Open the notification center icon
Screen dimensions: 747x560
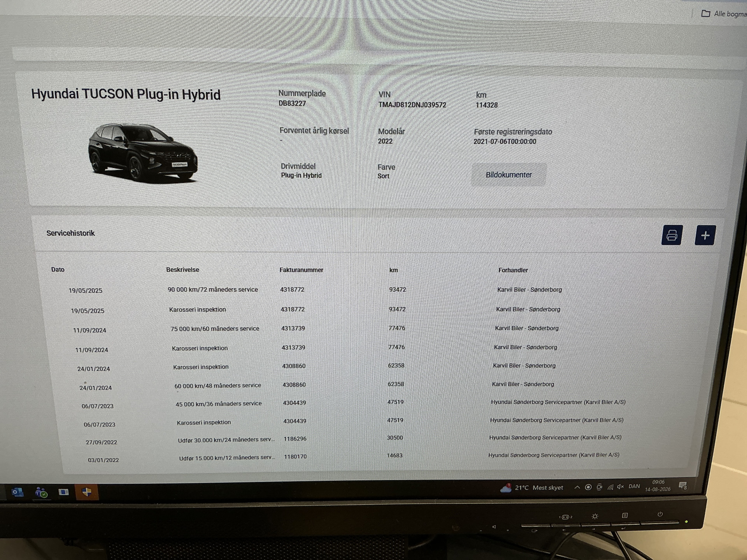[683, 486]
